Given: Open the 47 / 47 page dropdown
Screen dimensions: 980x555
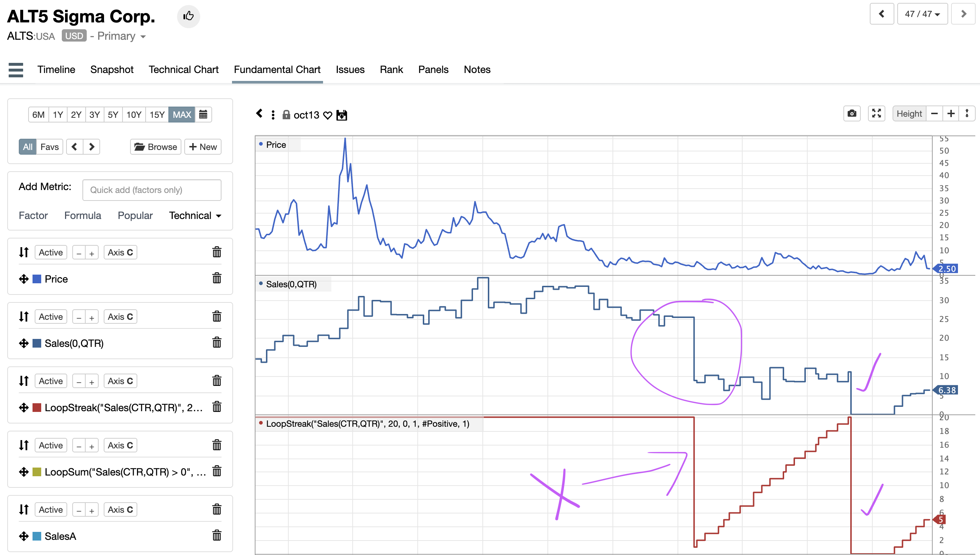Looking at the screenshot, I should click(922, 14).
